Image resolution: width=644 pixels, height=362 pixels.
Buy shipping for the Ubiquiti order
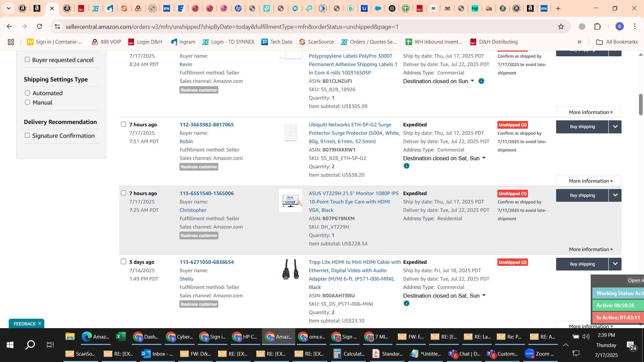[x=582, y=127]
